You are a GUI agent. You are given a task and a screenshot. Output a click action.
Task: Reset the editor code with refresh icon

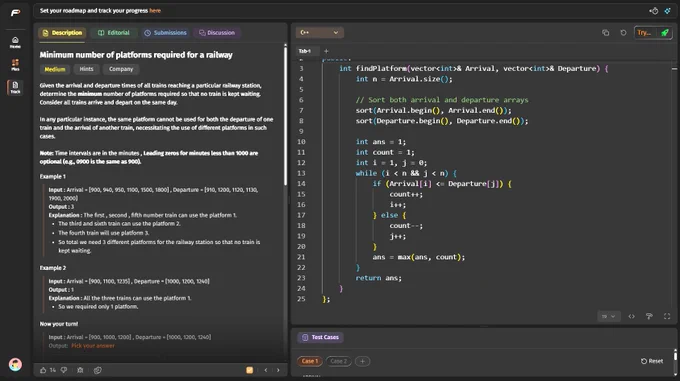click(623, 33)
